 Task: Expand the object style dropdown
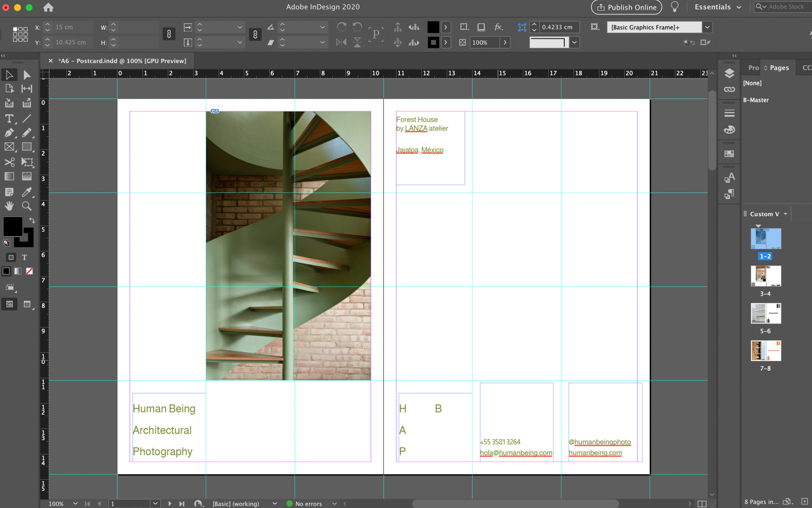click(x=707, y=27)
